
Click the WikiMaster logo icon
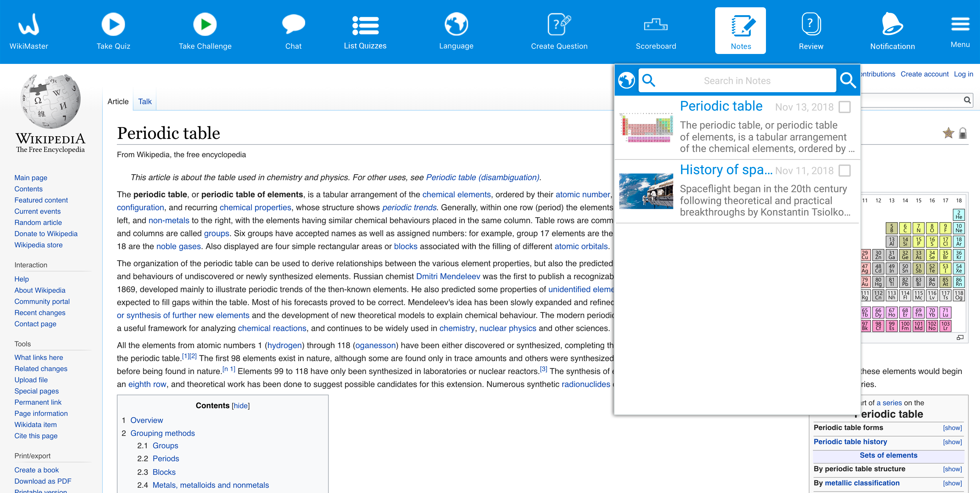click(29, 24)
